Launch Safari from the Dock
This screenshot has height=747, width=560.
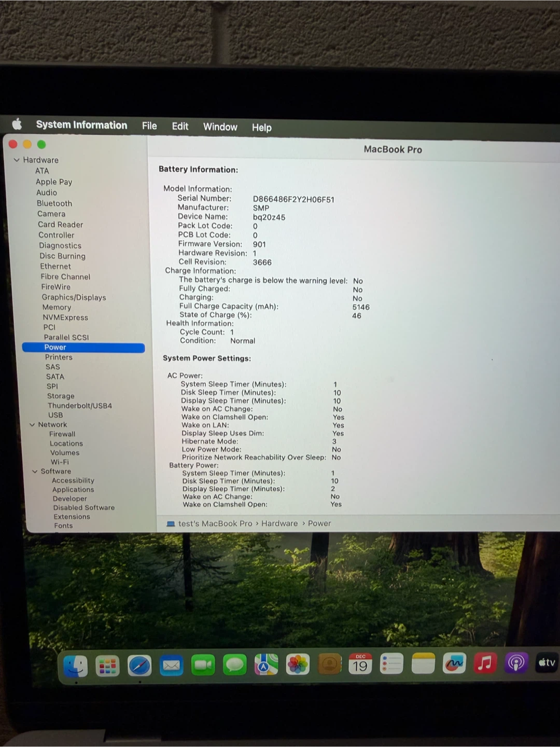tap(139, 666)
